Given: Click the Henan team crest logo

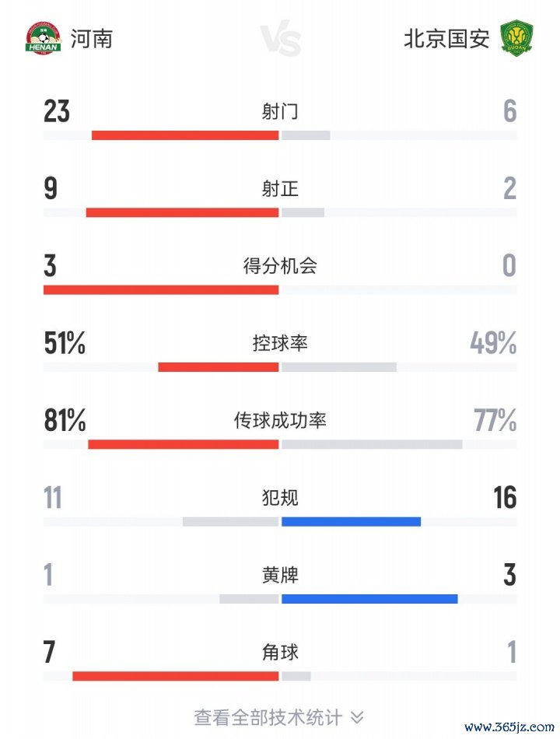Looking at the screenshot, I should (43, 38).
